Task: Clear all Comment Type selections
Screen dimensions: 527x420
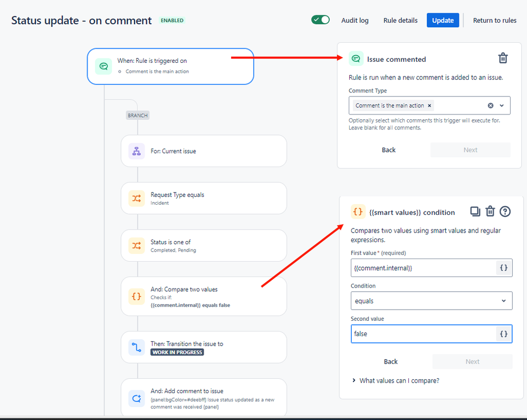Action: coord(491,106)
